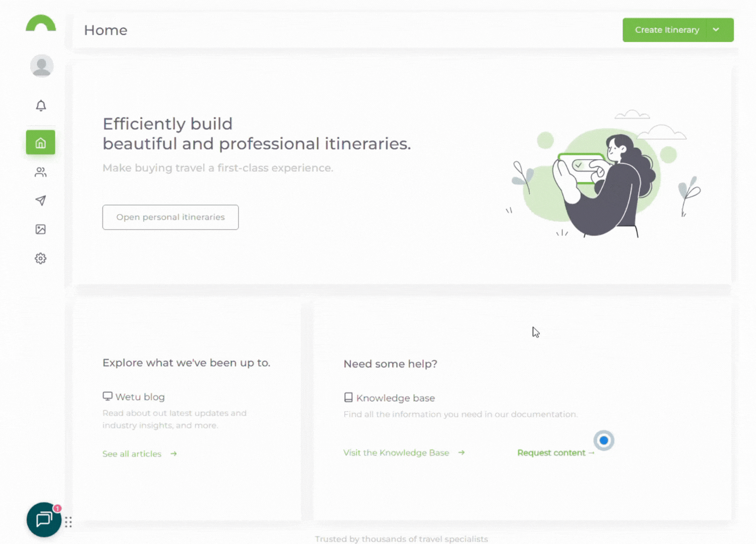756x544 pixels.
Task: Open the chat support widget
Action: [x=44, y=519]
